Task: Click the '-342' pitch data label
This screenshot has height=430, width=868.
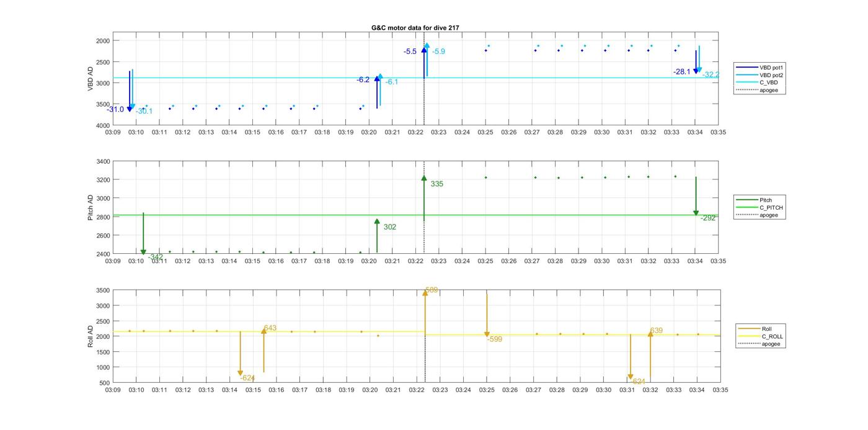Action: [x=156, y=257]
